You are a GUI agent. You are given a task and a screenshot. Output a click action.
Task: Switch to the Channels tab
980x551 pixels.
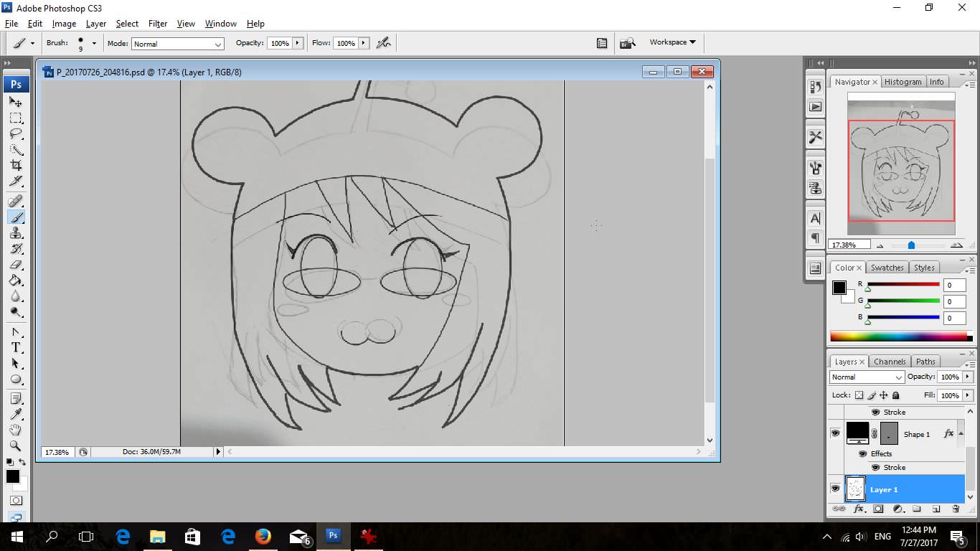point(890,362)
